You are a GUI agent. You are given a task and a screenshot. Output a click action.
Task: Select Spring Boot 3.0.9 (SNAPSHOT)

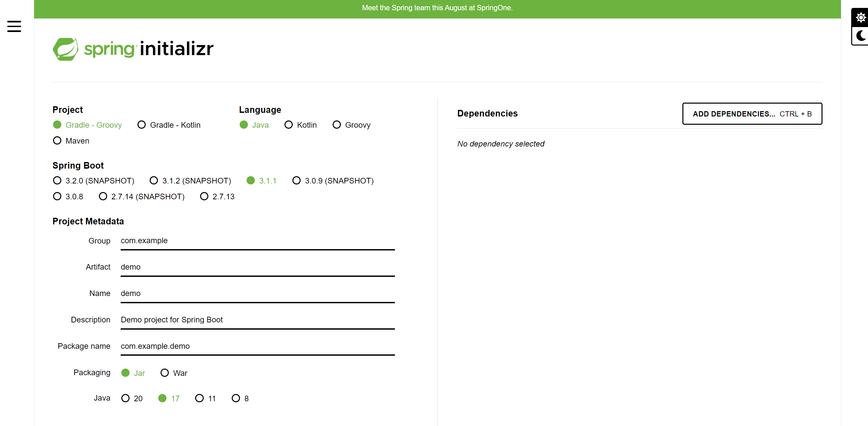pyautogui.click(x=333, y=181)
